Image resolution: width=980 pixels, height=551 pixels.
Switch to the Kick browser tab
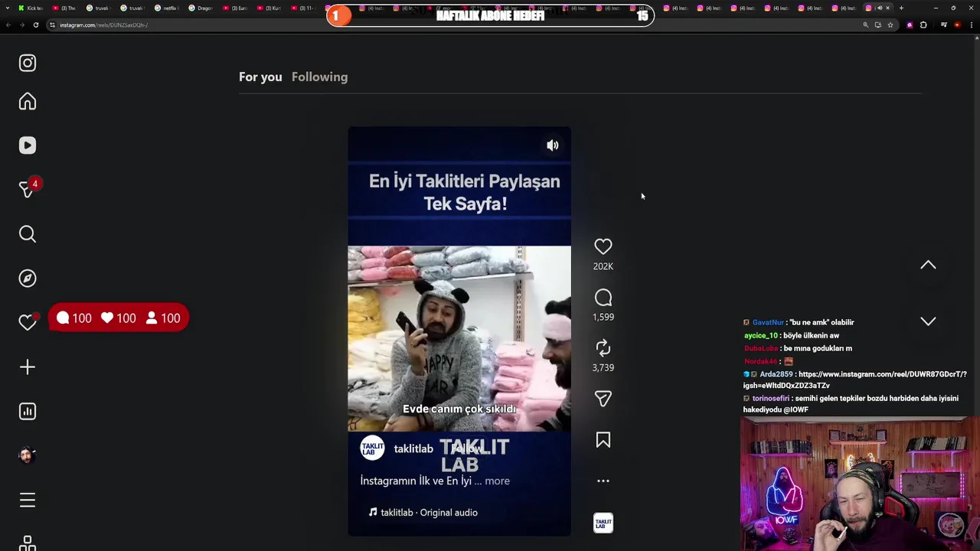point(31,8)
